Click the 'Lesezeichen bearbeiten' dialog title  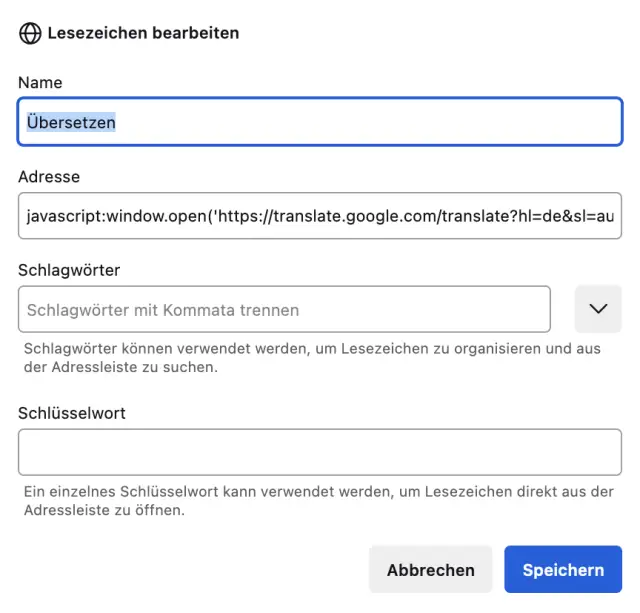click(x=143, y=33)
